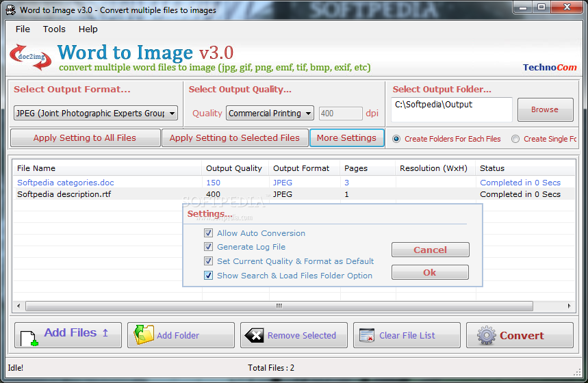Cancel the Settings dialog
Image resolution: width=588 pixels, height=383 pixels.
(x=430, y=250)
